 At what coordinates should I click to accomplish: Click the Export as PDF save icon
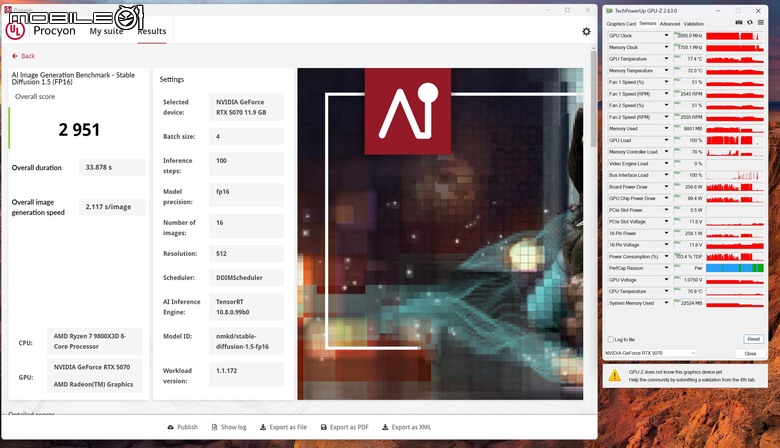point(323,427)
